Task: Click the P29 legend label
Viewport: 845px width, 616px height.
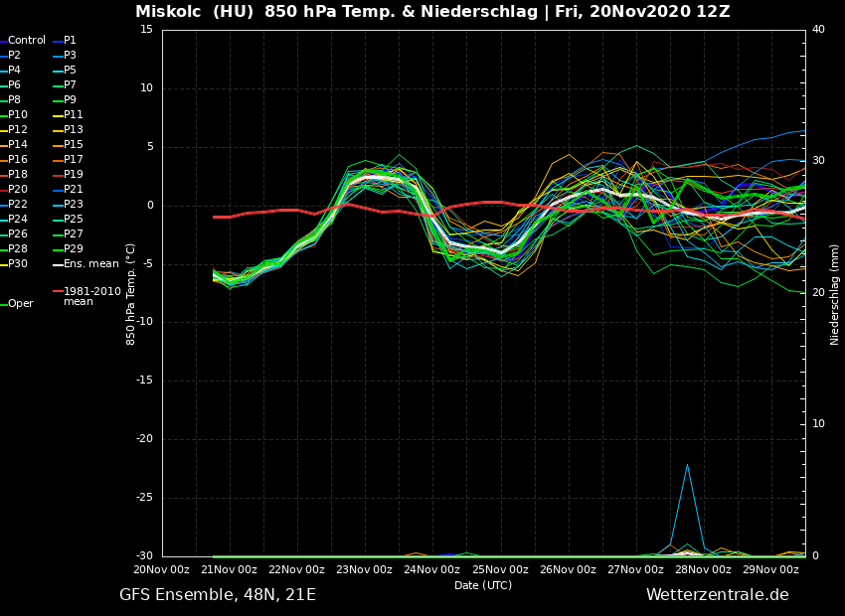Action: pyautogui.click(x=73, y=249)
